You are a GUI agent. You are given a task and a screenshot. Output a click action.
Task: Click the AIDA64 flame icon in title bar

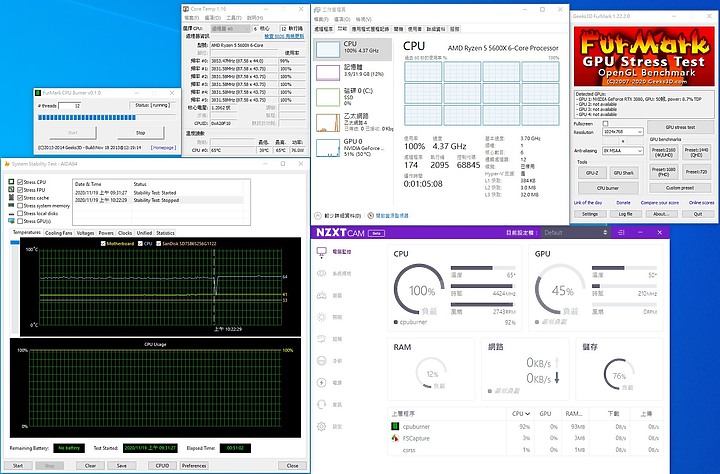tap(6, 164)
